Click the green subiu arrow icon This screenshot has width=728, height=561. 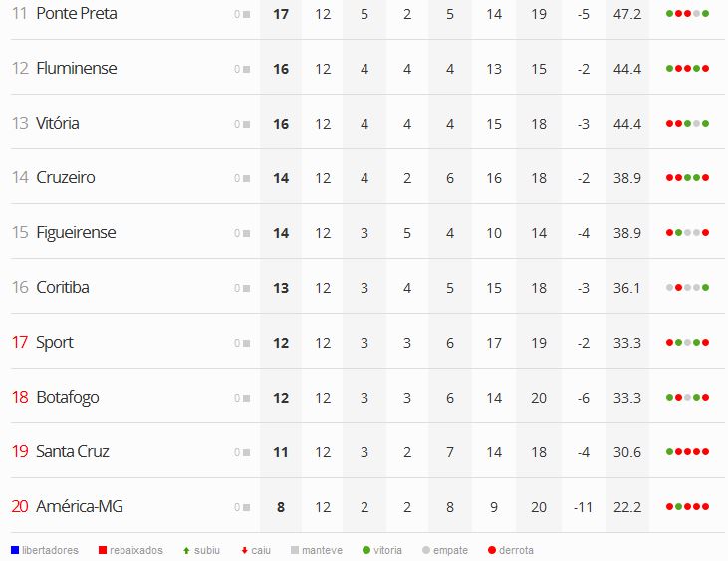(x=186, y=551)
